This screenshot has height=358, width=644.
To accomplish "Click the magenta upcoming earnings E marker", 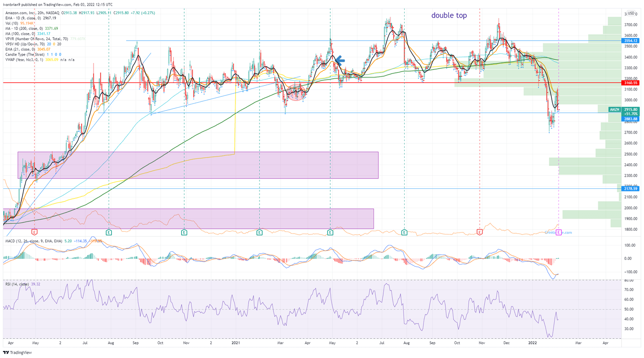I will tap(558, 232).
